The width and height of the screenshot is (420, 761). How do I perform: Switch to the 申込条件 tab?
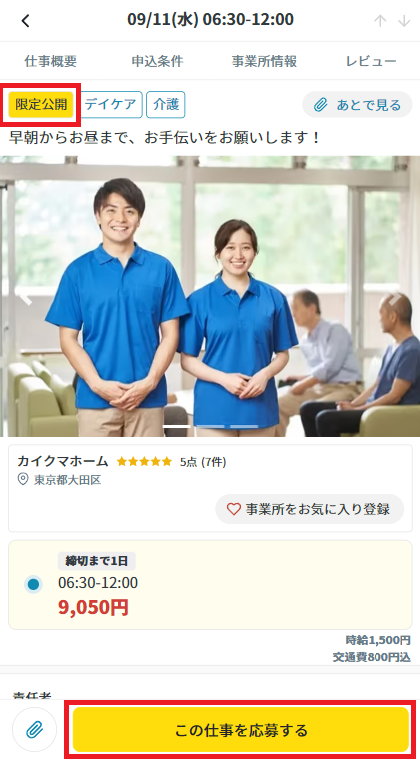tap(157, 61)
